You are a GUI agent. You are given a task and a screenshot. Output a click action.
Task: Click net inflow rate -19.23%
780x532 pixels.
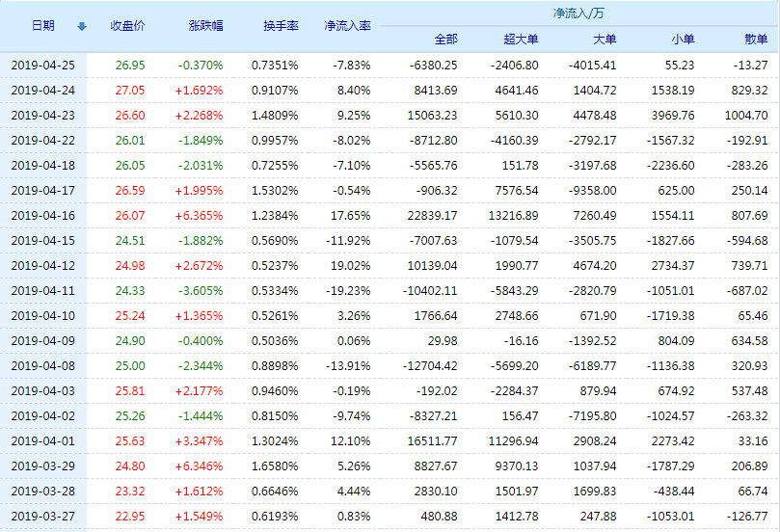348,291
